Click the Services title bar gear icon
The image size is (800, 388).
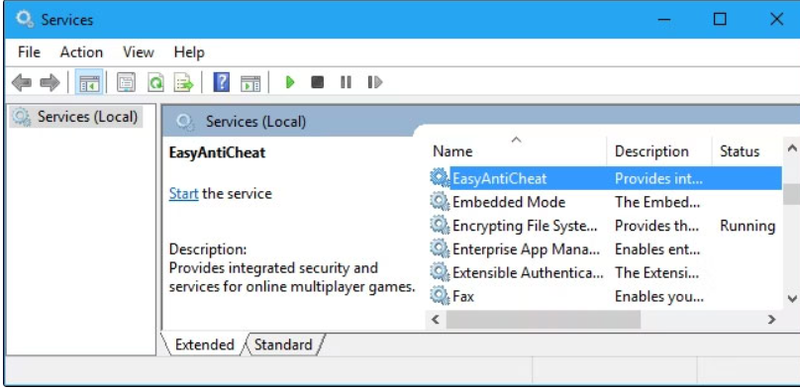(24, 19)
